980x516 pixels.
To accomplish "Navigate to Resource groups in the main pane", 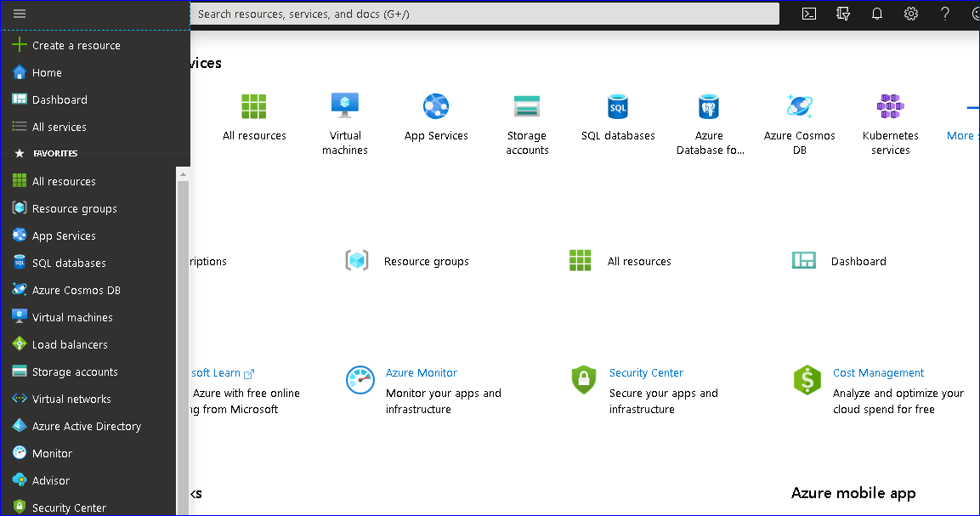I will pyautogui.click(x=407, y=261).
